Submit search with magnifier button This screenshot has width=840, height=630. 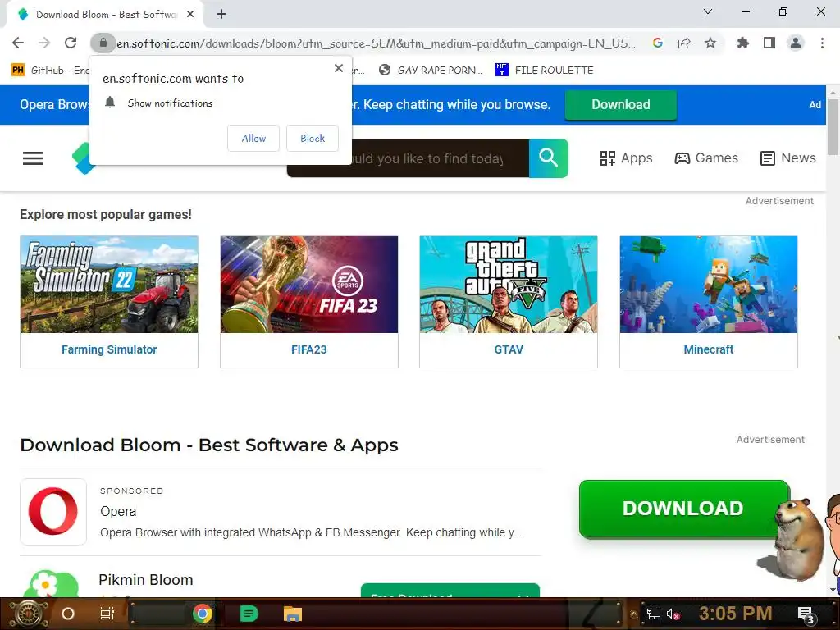(x=548, y=158)
